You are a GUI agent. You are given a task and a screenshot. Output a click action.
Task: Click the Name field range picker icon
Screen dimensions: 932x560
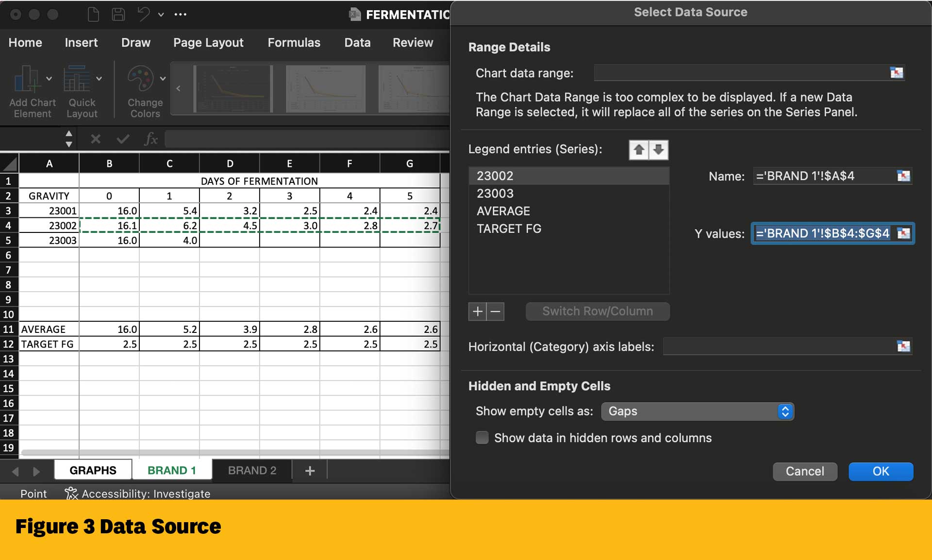point(903,176)
